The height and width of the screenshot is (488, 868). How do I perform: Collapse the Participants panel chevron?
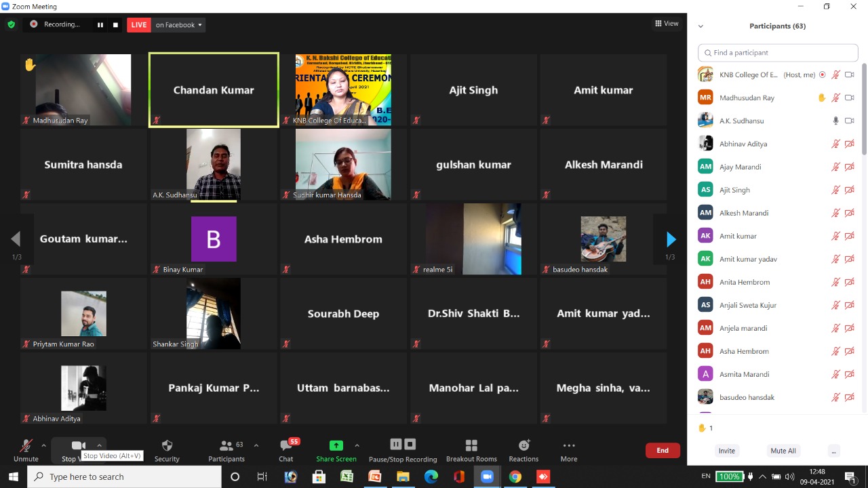click(x=701, y=26)
